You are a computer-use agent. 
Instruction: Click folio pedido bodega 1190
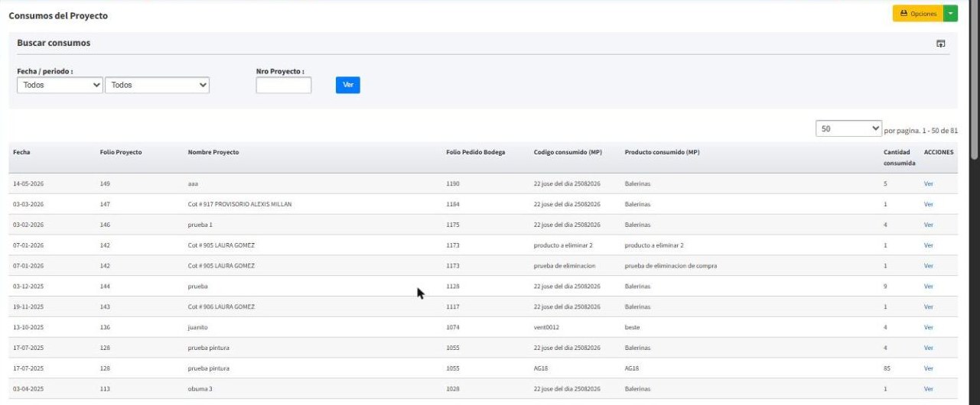click(453, 184)
